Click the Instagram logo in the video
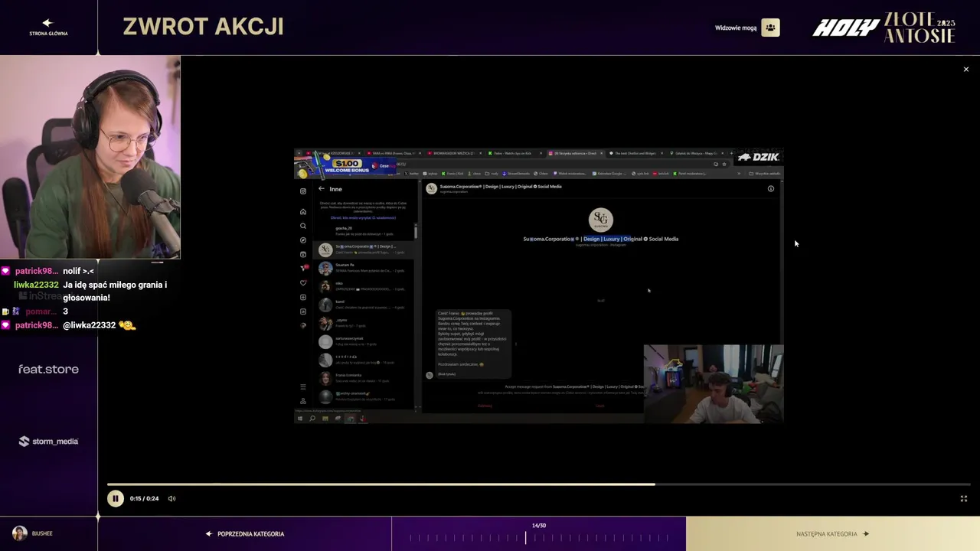Viewport: 980px width, 551px height. tap(303, 191)
